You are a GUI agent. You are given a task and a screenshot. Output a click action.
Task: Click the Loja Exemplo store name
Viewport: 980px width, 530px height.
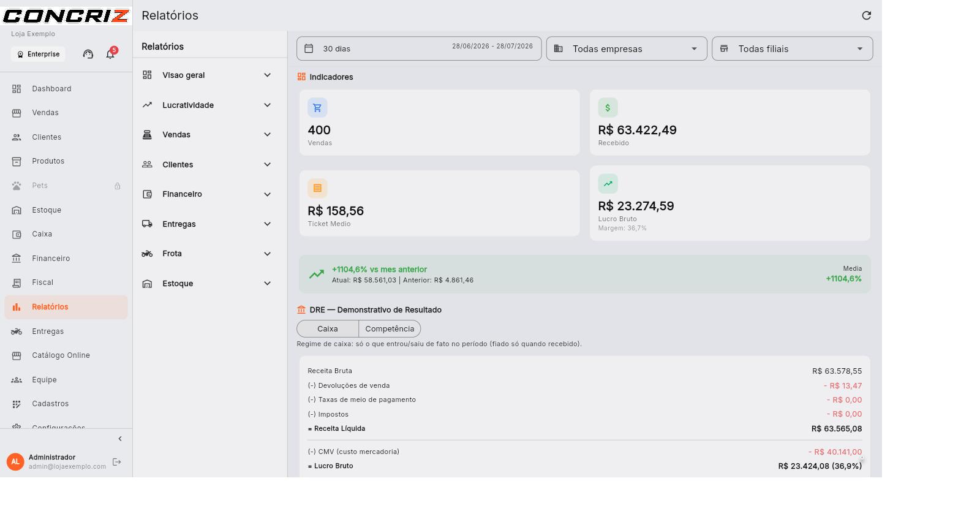[33, 34]
